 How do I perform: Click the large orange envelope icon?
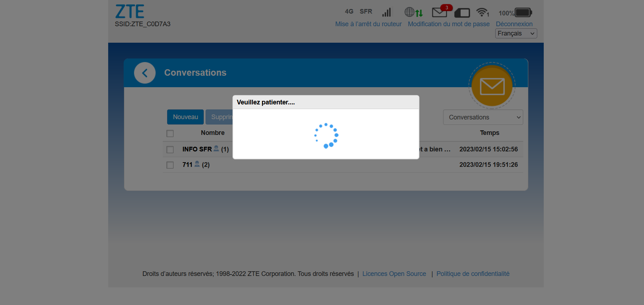pos(492,86)
